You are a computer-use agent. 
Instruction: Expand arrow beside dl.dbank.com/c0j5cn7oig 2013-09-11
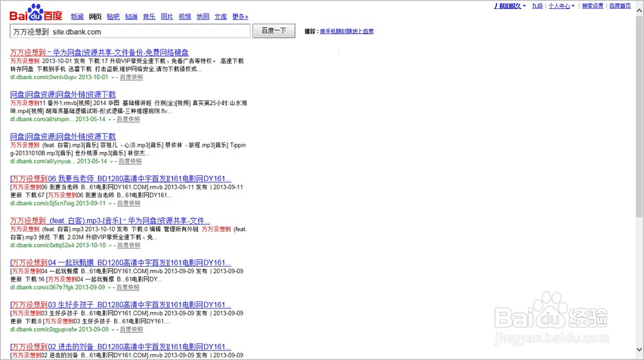110,204
